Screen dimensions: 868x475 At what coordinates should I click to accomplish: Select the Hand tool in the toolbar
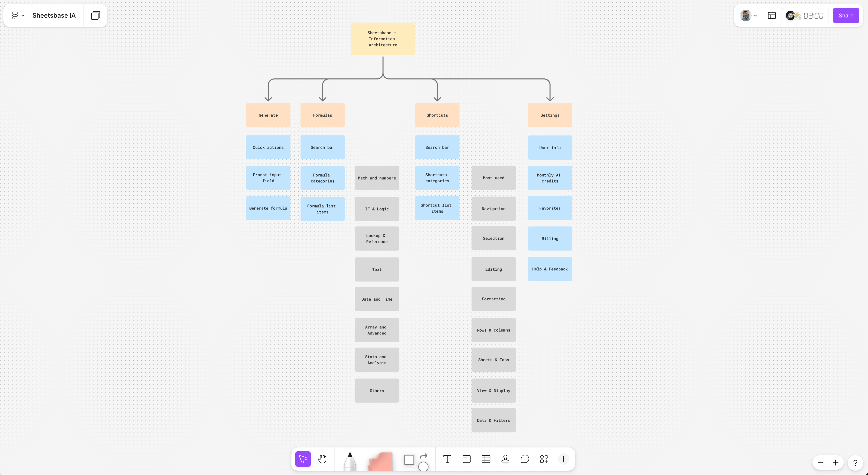click(322, 459)
